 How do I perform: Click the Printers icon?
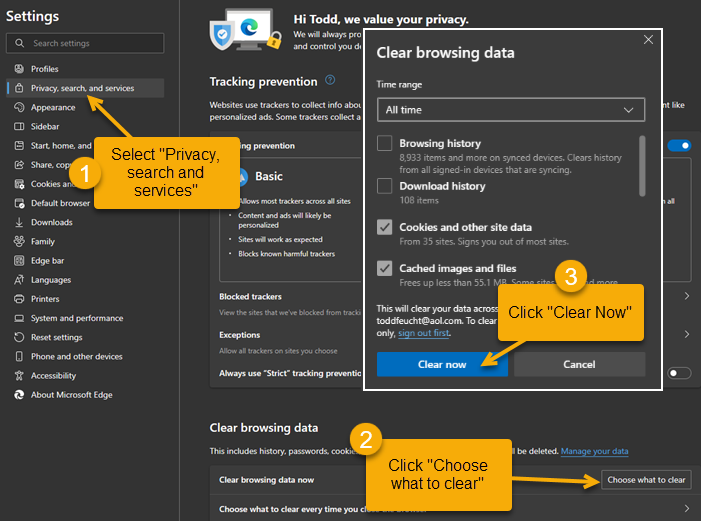(x=19, y=299)
